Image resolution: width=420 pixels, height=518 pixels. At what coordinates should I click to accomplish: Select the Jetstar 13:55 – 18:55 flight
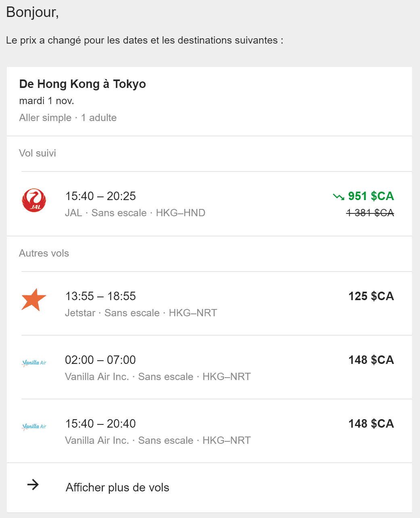(100, 296)
